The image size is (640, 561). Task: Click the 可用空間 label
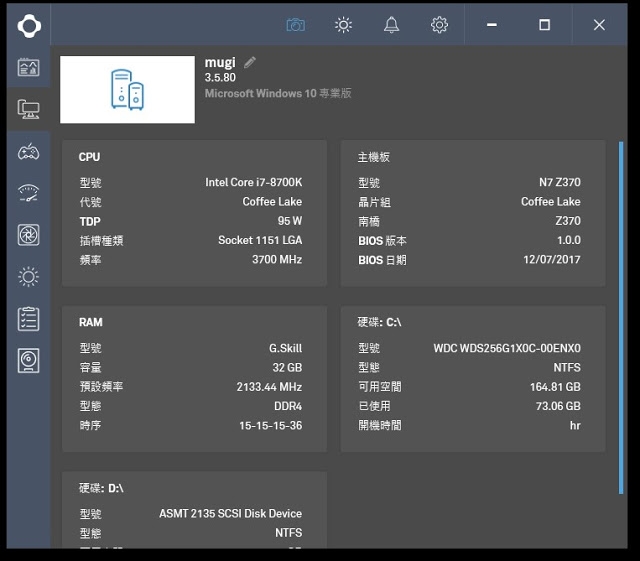380,387
